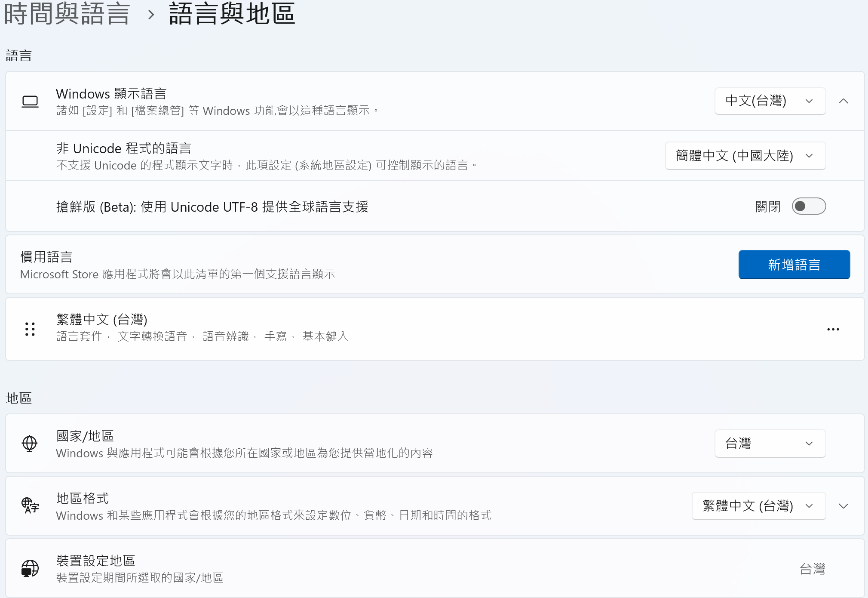868x598 pixels.
Task: Open the Windows 顯示語言 中文(台灣) dropdown
Action: click(770, 101)
